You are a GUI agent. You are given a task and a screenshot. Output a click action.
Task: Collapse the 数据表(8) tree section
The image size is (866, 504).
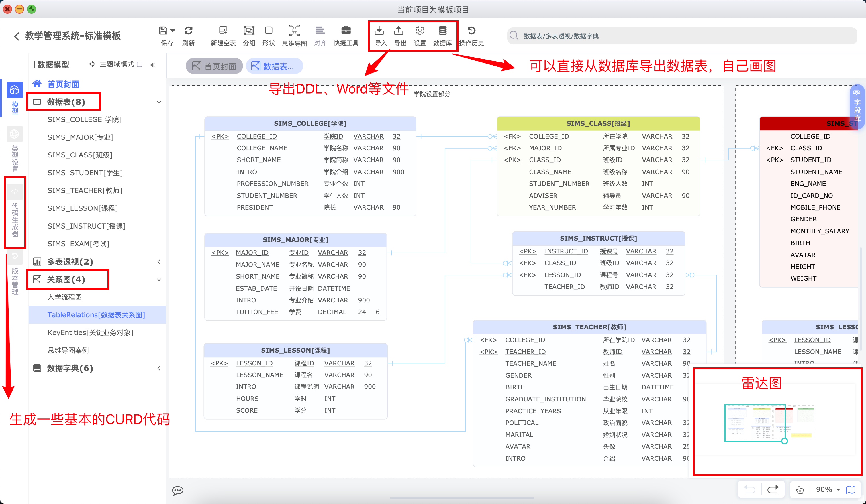159,102
